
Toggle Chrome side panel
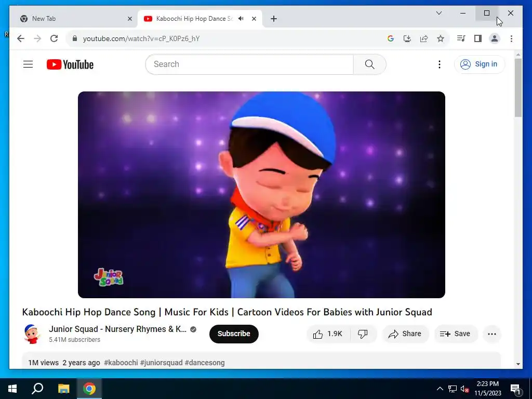click(478, 38)
